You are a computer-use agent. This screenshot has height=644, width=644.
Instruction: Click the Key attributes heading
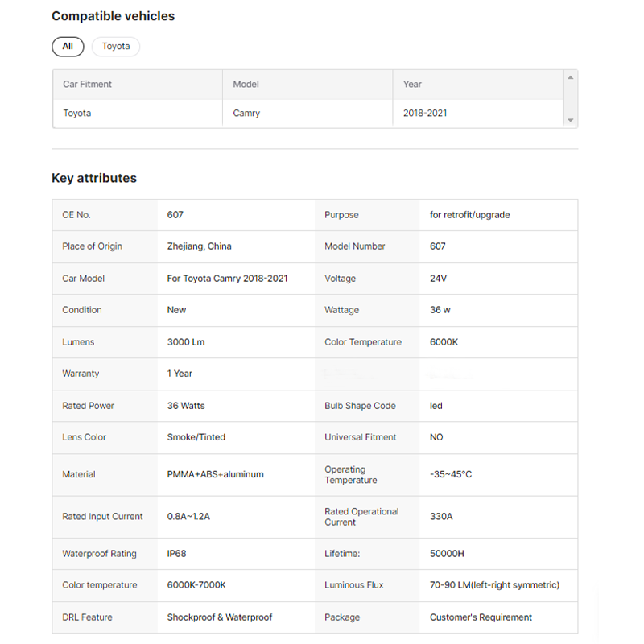click(x=94, y=179)
